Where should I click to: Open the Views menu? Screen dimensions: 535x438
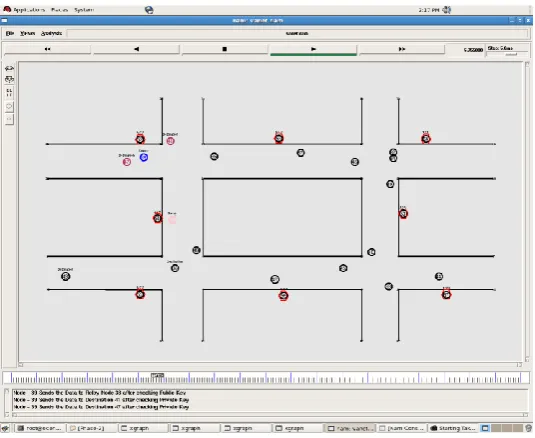tap(28, 33)
